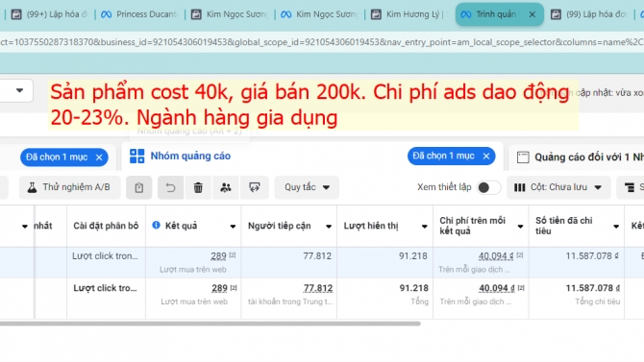Close the Trình quản lý tab
644x362 pixels.
(x=533, y=14)
